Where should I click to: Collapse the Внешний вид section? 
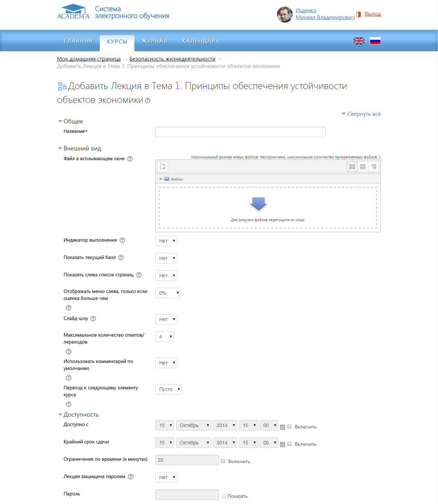point(60,149)
